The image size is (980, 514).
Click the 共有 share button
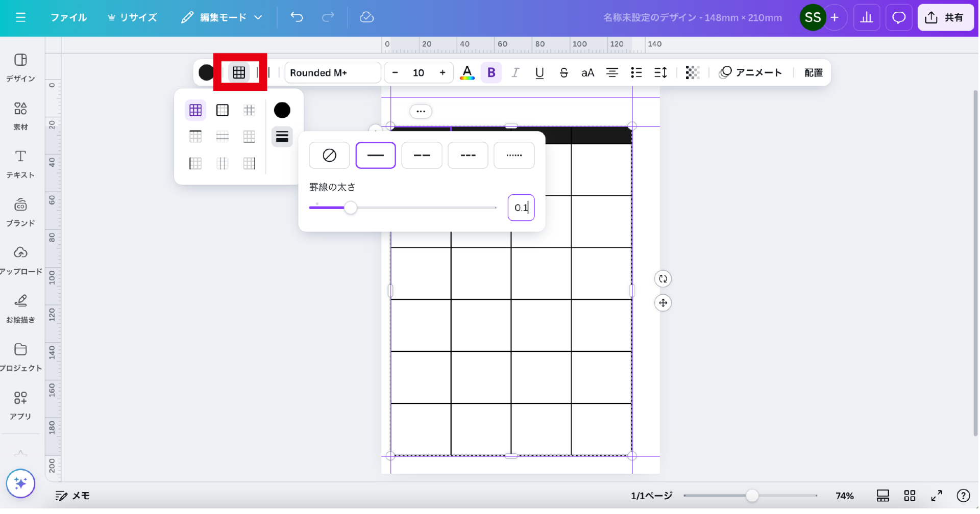click(x=945, y=17)
